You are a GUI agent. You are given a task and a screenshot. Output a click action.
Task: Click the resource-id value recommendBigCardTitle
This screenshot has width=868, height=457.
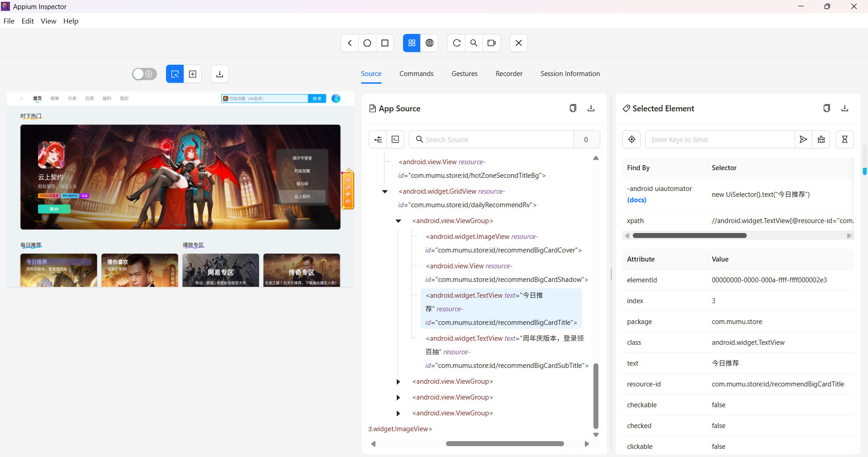tap(778, 384)
